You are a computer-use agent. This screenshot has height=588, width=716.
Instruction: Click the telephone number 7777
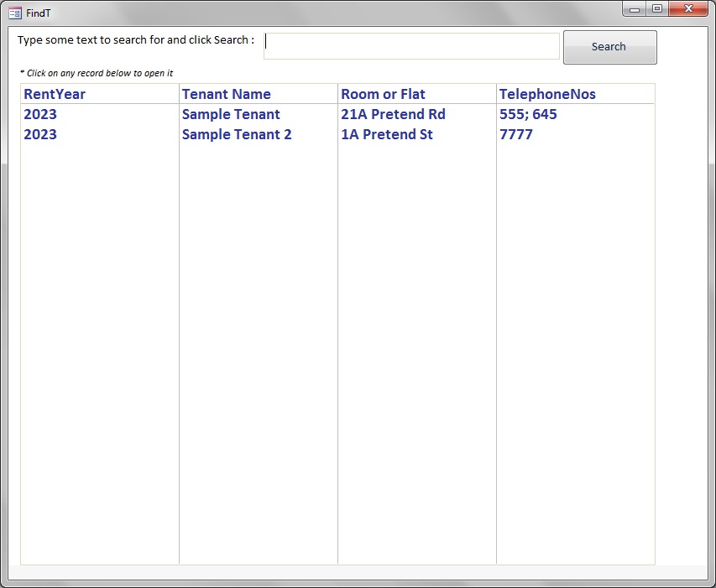click(x=516, y=135)
